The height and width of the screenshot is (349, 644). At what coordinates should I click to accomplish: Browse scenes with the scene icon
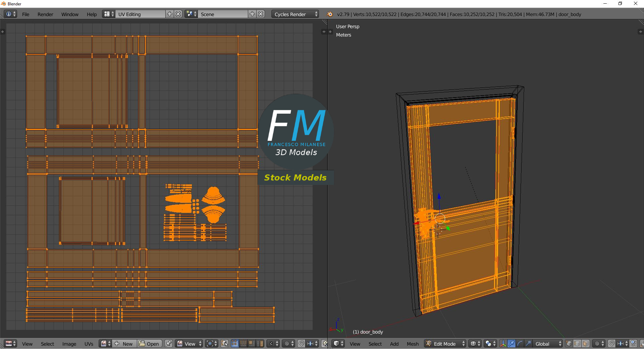point(191,14)
